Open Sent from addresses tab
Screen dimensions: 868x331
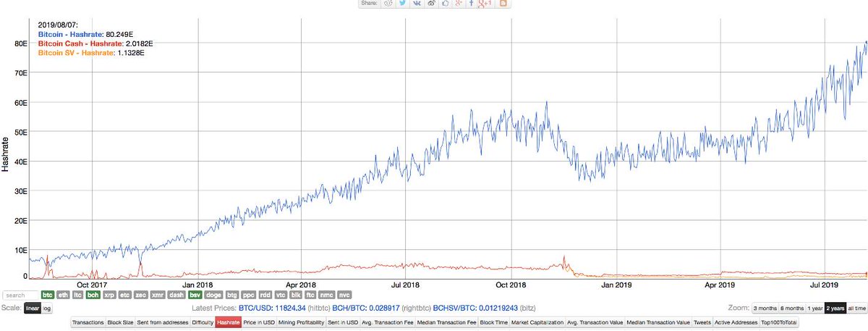pyautogui.click(x=163, y=322)
